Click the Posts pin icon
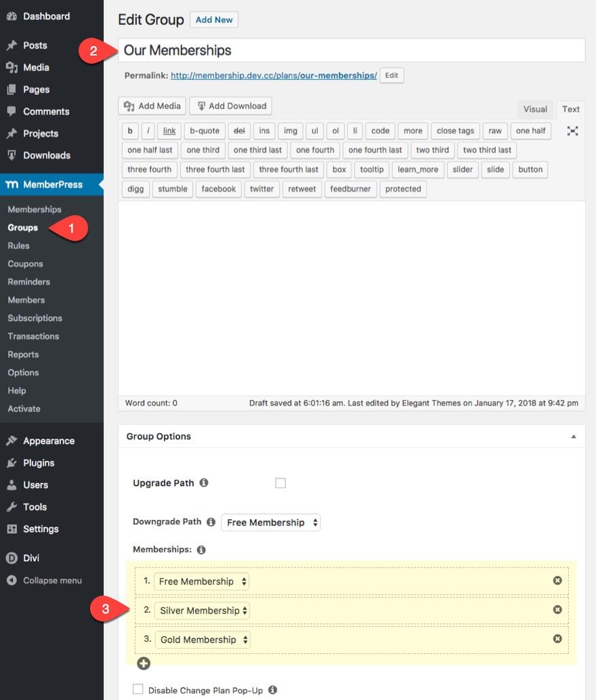This screenshot has width=596, height=700. coord(12,45)
